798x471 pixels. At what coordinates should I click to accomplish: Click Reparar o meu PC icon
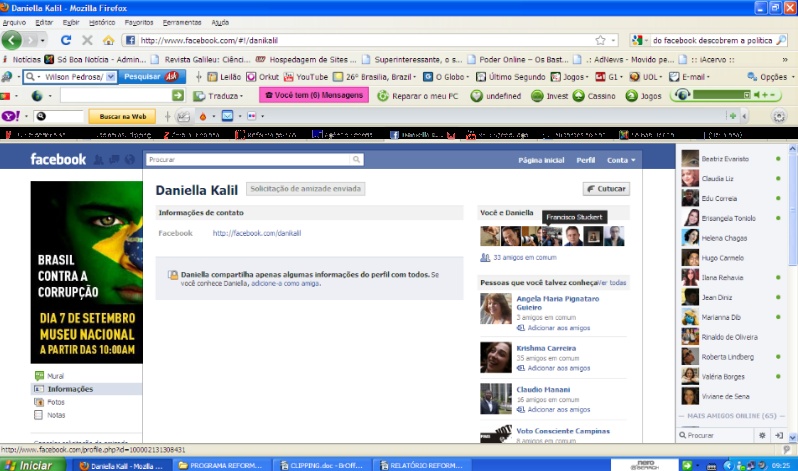click(383, 96)
